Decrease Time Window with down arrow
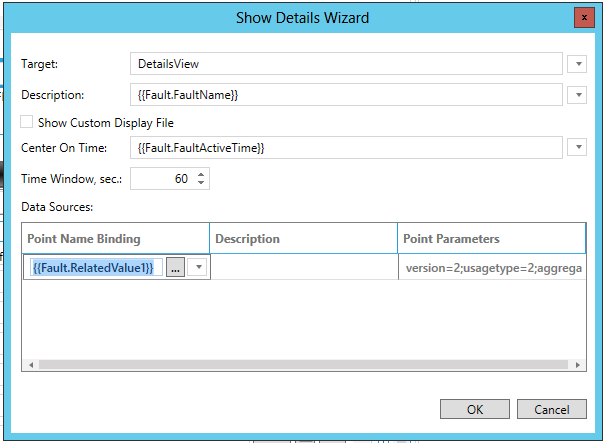The width and height of the screenshot is (606, 443). pos(201,184)
